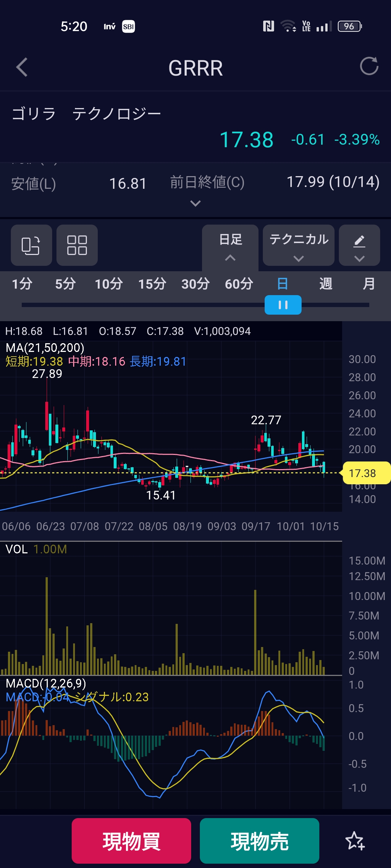The image size is (391, 868).
Task: Expand quote details chevron below 前日終値
Action: point(195,204)
